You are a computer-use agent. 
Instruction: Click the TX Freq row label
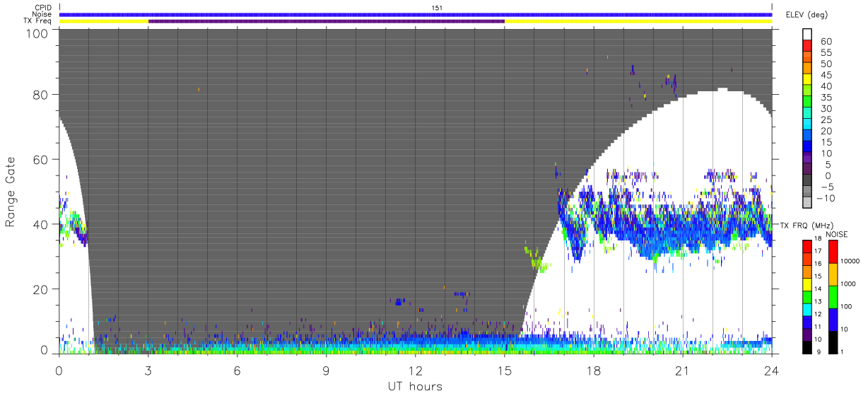[x=37, y=21]
